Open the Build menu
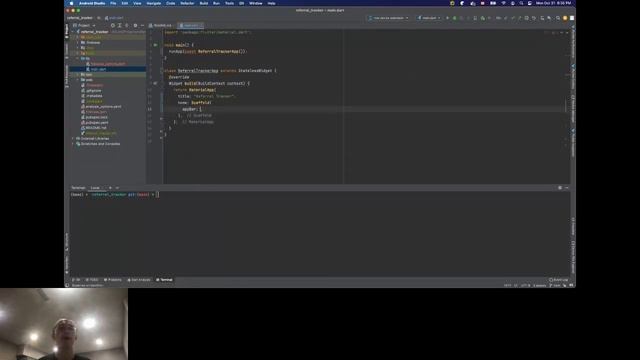 pyautogui.click(x=204, y=3)
